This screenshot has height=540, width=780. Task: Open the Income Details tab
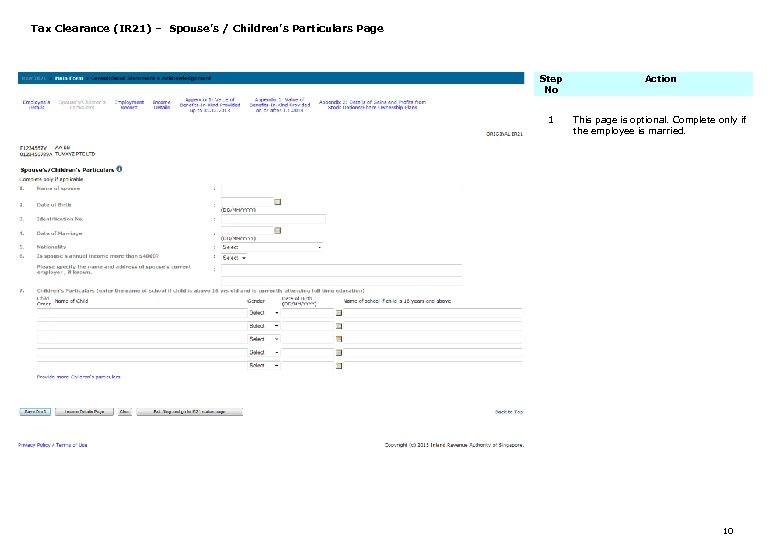point(161,104)
